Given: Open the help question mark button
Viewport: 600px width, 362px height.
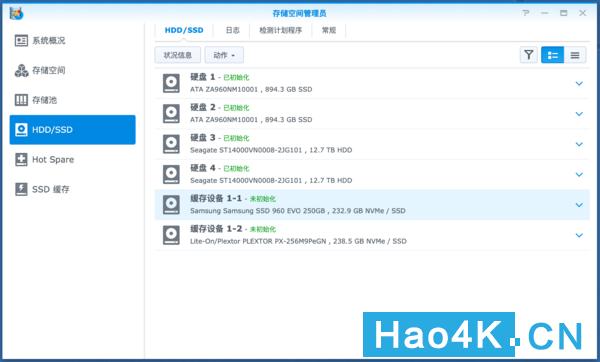Looking at the screenshot, I should [526, 13].
